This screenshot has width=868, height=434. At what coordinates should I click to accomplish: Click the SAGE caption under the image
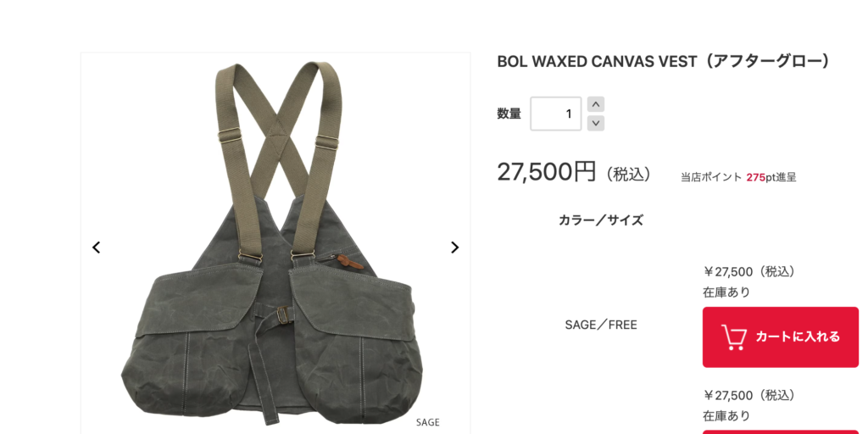click(x=427, y=422)
